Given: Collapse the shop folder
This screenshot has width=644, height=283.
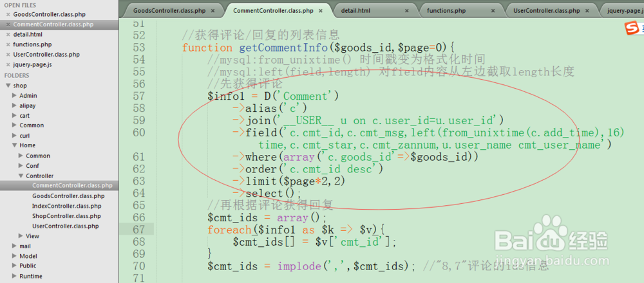Looking at the screenshot, I should tap(7, 86).
